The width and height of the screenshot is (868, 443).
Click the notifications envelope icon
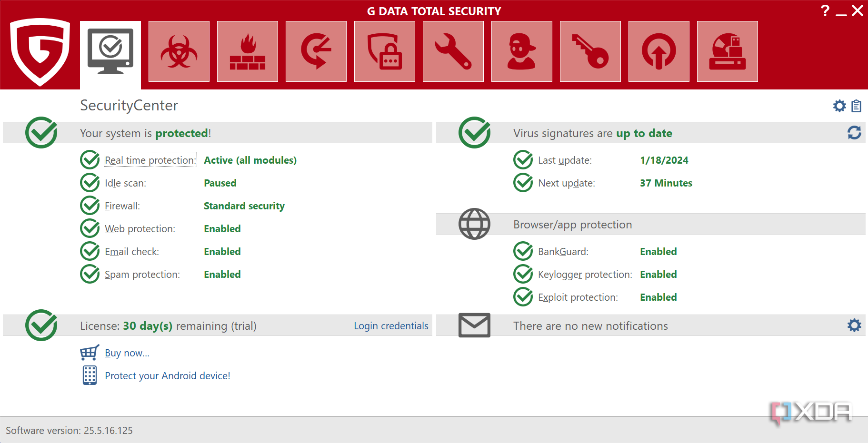474,325
